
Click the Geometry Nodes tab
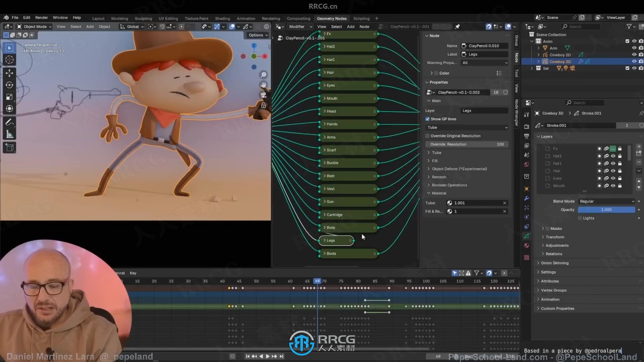[x=332, y=18]
